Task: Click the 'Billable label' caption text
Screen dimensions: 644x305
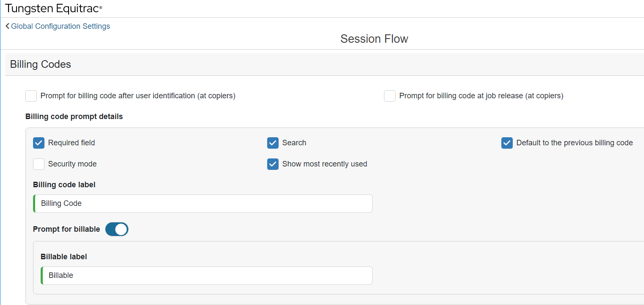Action: click(64, 257)
